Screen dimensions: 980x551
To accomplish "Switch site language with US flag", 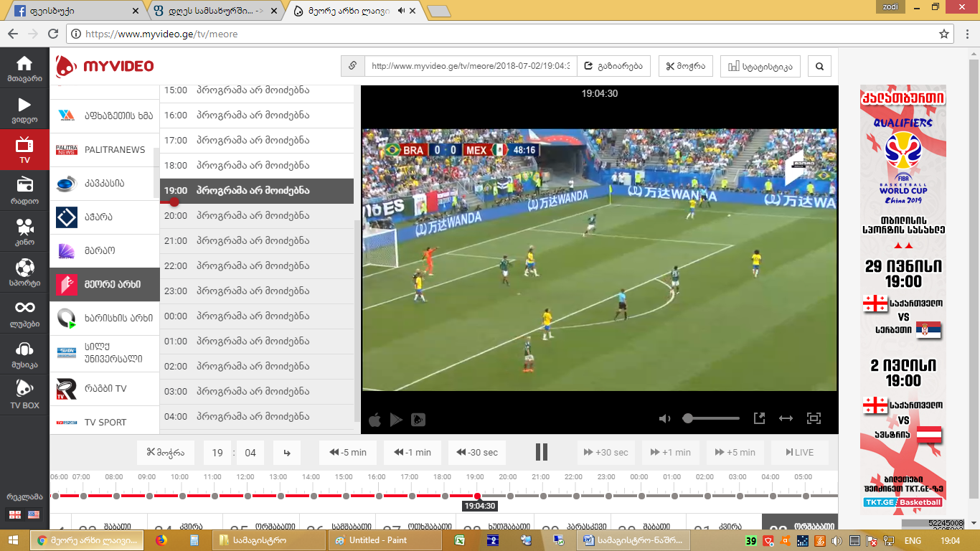I will (x=34, y=514).
